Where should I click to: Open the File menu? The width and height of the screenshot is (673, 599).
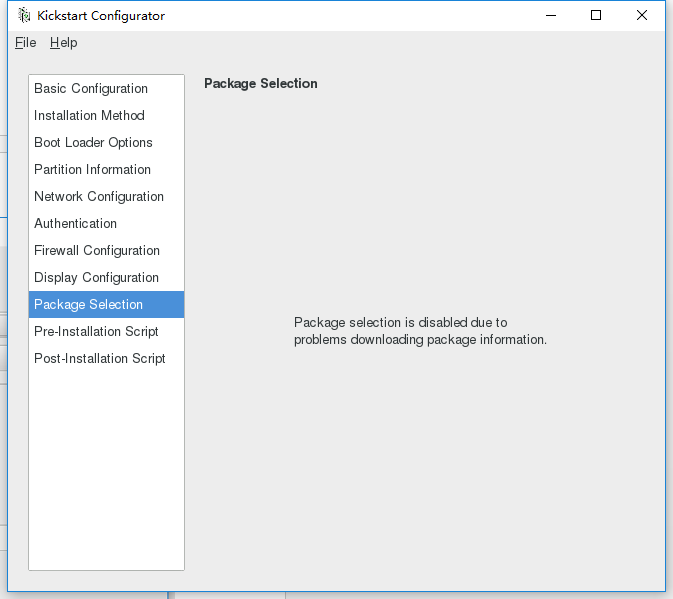coord(25,43)
